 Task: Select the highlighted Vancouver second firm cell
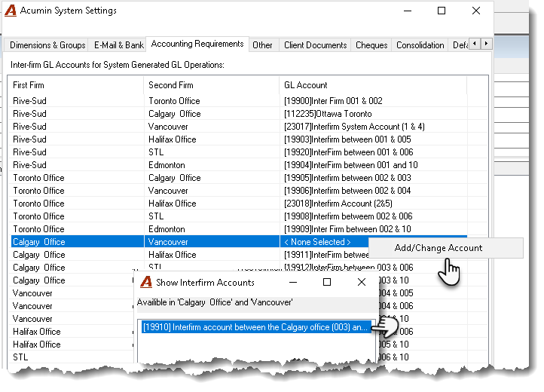tap(212, 242)
